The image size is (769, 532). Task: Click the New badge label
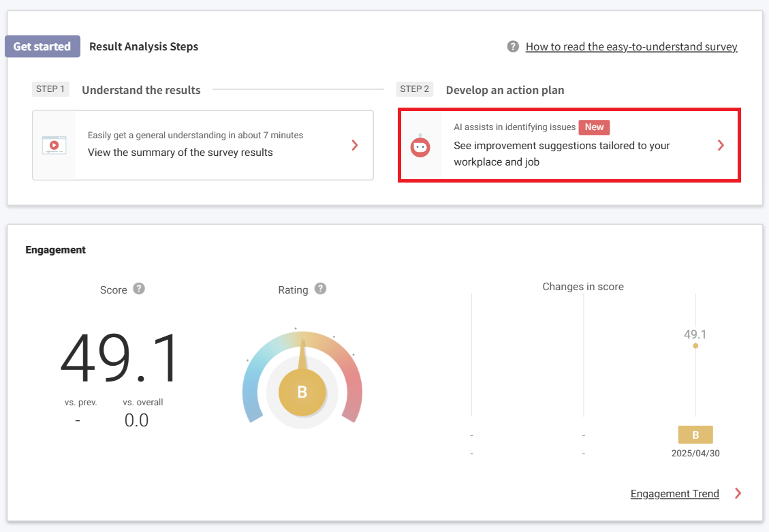pos(594,127)
